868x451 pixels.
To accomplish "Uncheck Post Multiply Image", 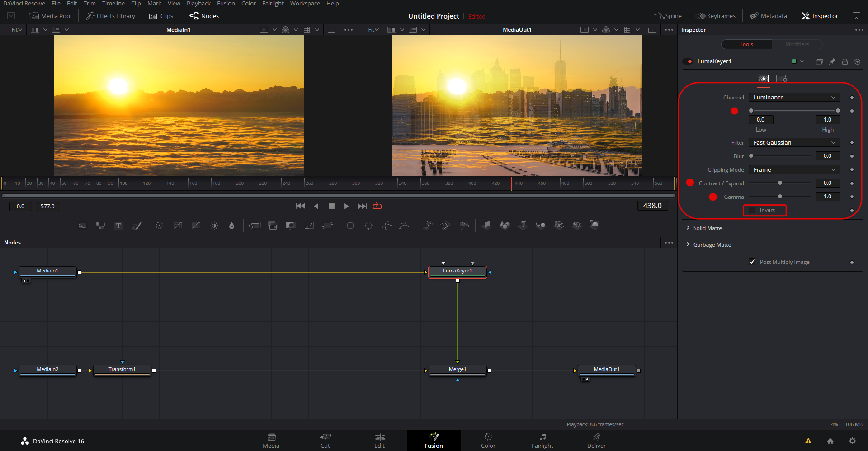I will [752, 262].
